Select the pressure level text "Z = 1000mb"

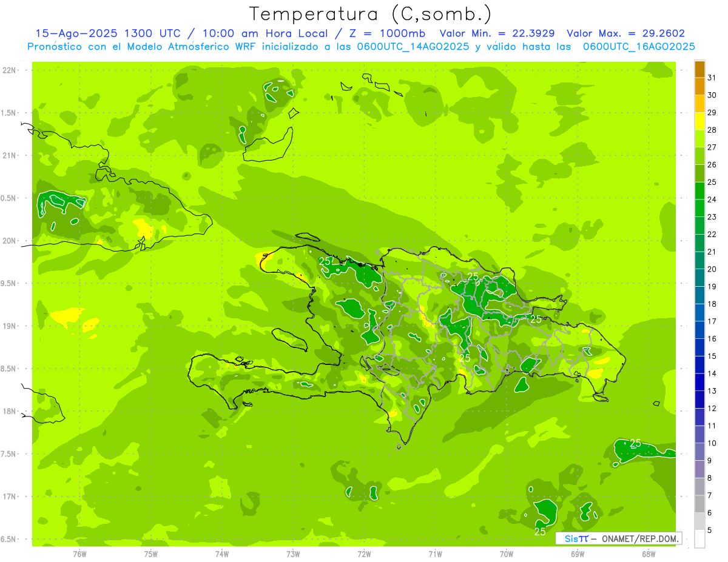click(387, 33)
